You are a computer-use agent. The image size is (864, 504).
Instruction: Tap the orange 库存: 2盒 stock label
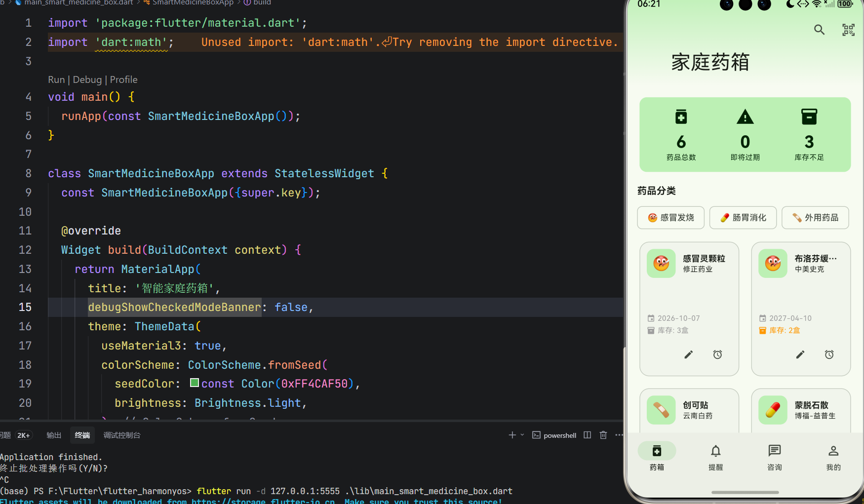click(x=785, y=330)
